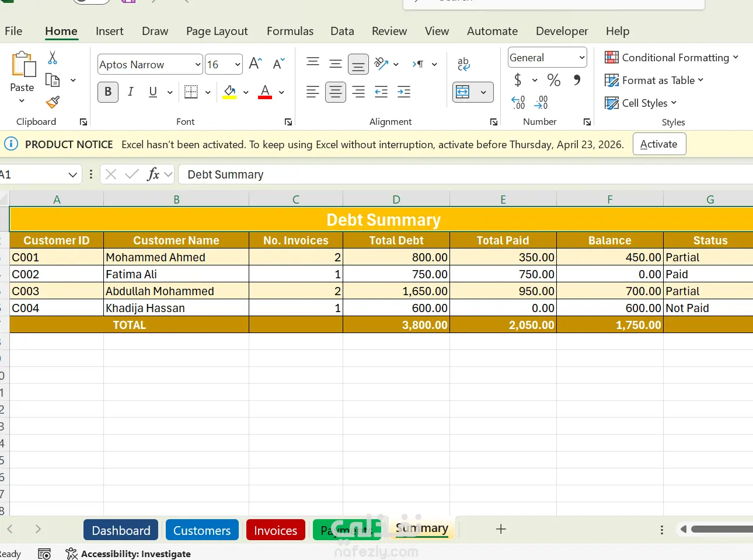Select the Total Debt cell 3,800.00
The height and width of the screenshot is (560, 753).
[x=396, y=325]
